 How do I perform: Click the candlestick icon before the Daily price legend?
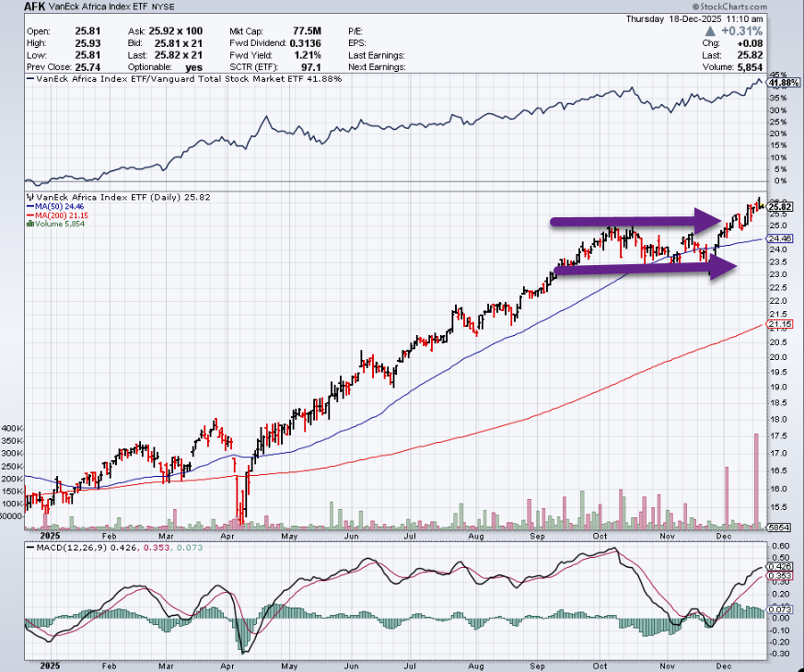coord(29,198)
